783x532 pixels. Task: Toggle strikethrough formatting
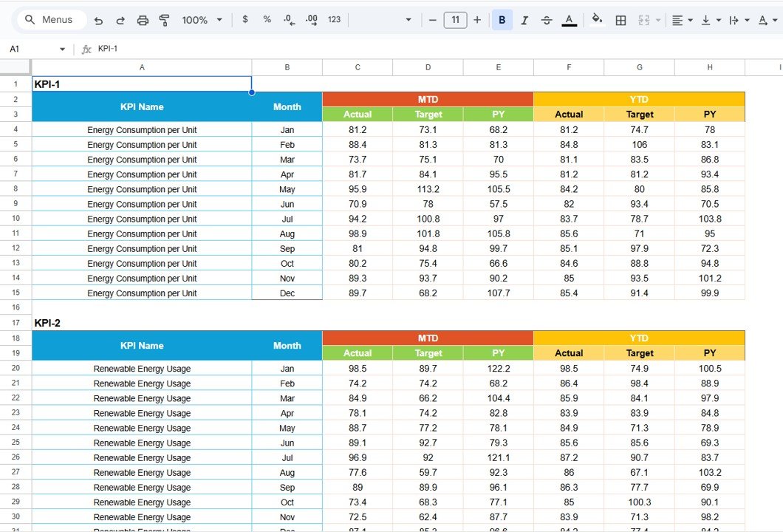(x=547, y=20)
